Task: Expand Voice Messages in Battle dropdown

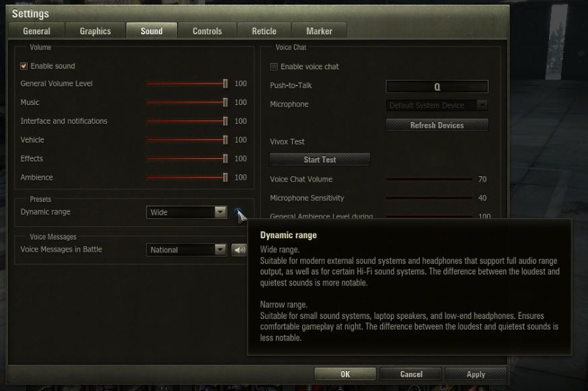Action: point(187,250)
